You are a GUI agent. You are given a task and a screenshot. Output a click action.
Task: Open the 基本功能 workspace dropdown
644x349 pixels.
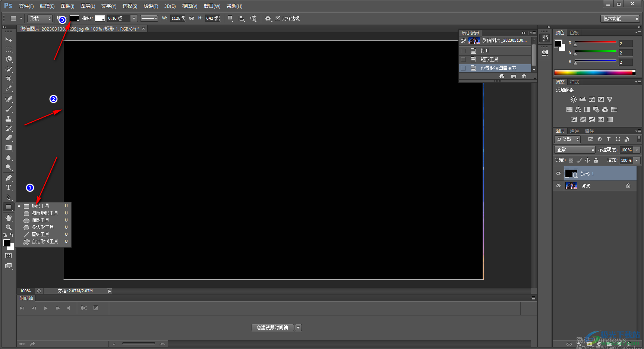tap(620, 19)
